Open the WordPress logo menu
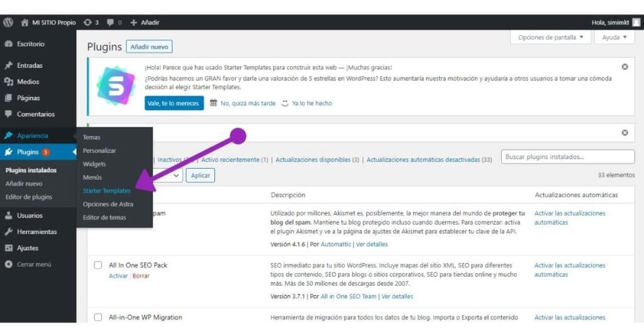The height and width of the screenshot is (336, 644). 8,23
